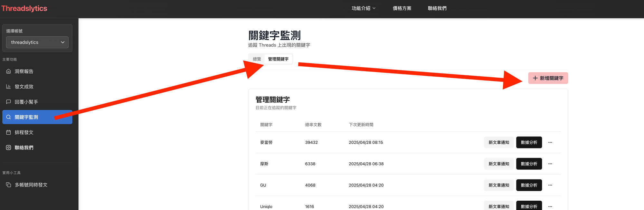The width and height of the screenshot is (644, 210).
Task: Expand the 功能介紹 navigation menu
Action: point(364,8)
